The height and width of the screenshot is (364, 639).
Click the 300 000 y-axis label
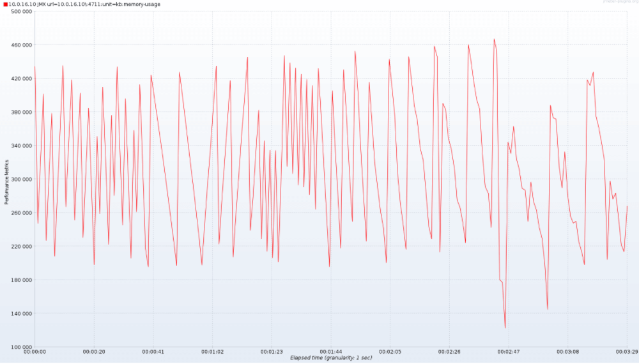tap(22, 179)
